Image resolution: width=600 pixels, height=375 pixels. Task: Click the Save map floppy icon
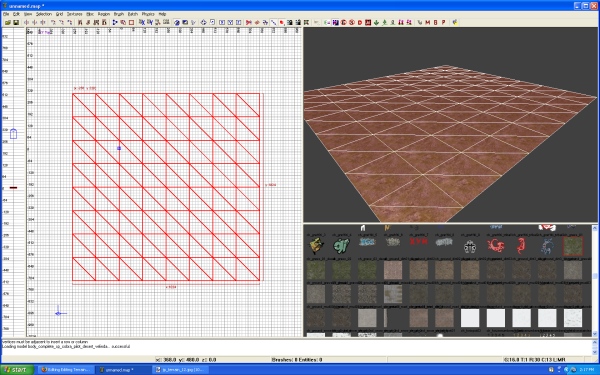point(16,23)
